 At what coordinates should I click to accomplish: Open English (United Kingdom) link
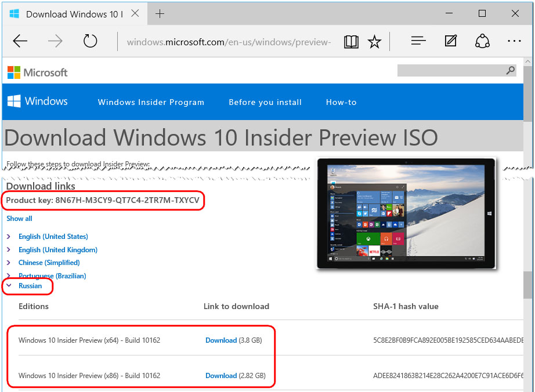[x=58, y=250]
